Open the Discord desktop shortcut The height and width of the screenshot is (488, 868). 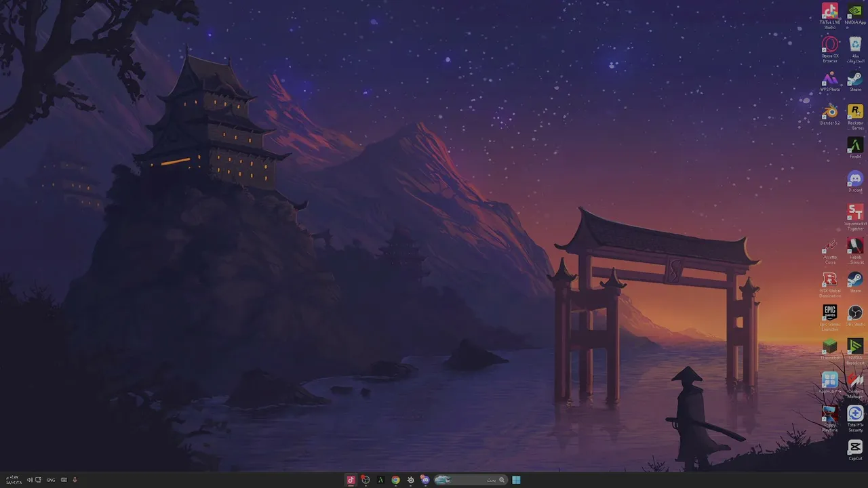pyautogui.click(x=855, y=182)
